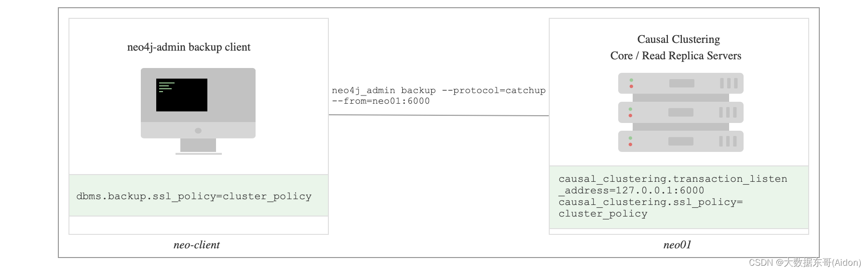Click the "--from=neo01:6000" command text
Image resolution: width=868 pixels, height=272 pixels.
coord(380,101)
